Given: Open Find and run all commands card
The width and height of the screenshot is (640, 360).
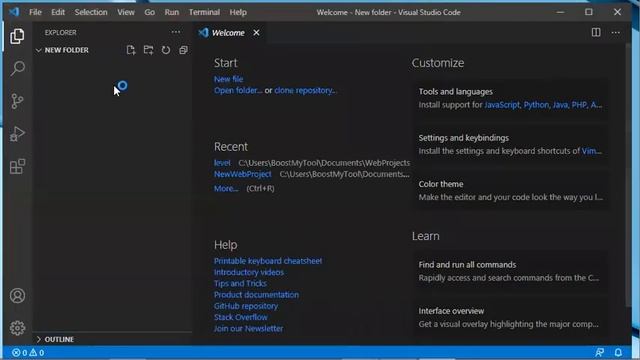Looking at the screenshot, I should [511, 271].
